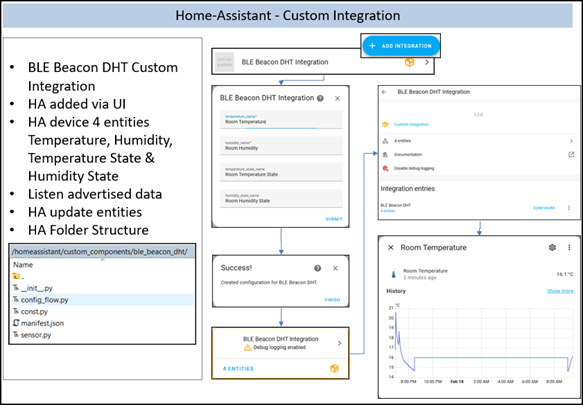This screenshot has width=583, height=405.
Task: Click the cube icon beside Custom integration
Action: (385, 125)
